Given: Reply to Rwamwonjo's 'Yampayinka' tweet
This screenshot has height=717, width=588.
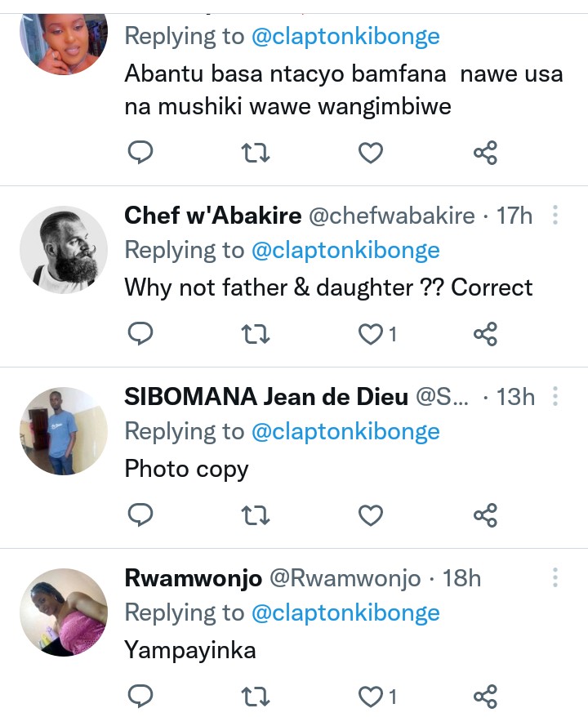Looking at the screenshot, I should [x=141, y=697].
